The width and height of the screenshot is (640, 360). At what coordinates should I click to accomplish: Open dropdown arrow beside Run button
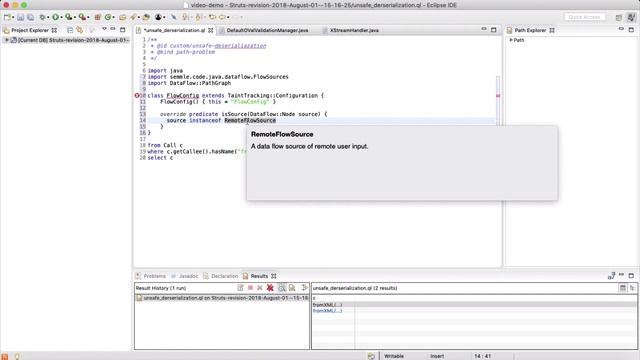point(61,18)
